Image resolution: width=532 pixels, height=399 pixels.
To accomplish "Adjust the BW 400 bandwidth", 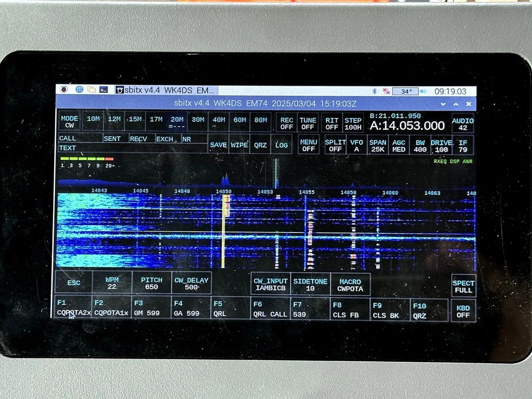I will click(420, 146).
